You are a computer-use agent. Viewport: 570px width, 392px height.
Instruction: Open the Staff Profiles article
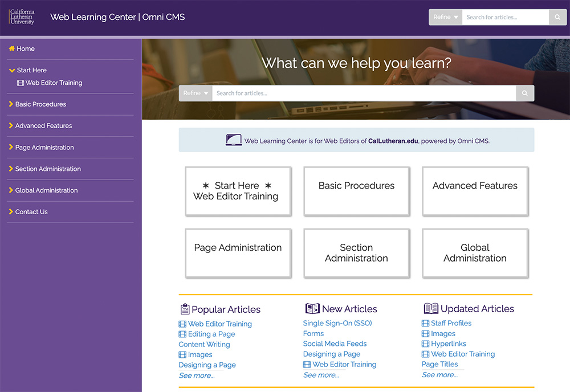click(x=451, y=323)
